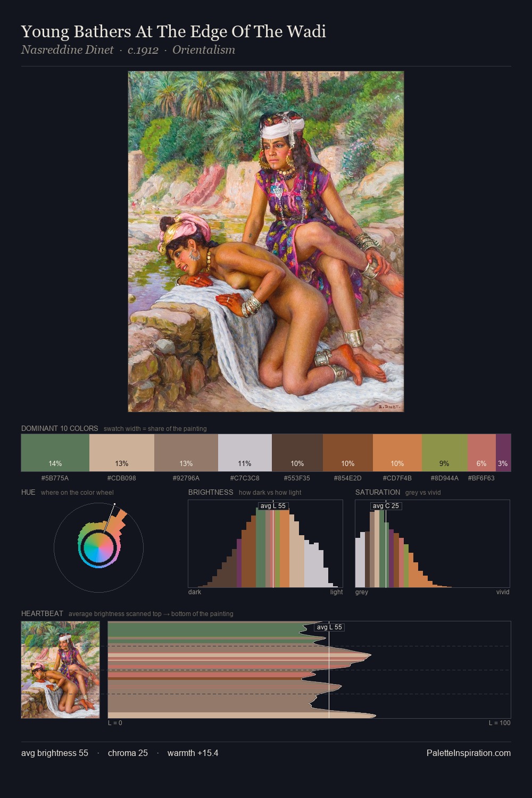Click the 'avg C 25' label in Saturation
This screenshot has height=798, width=532.
click(x=386, y=506)
